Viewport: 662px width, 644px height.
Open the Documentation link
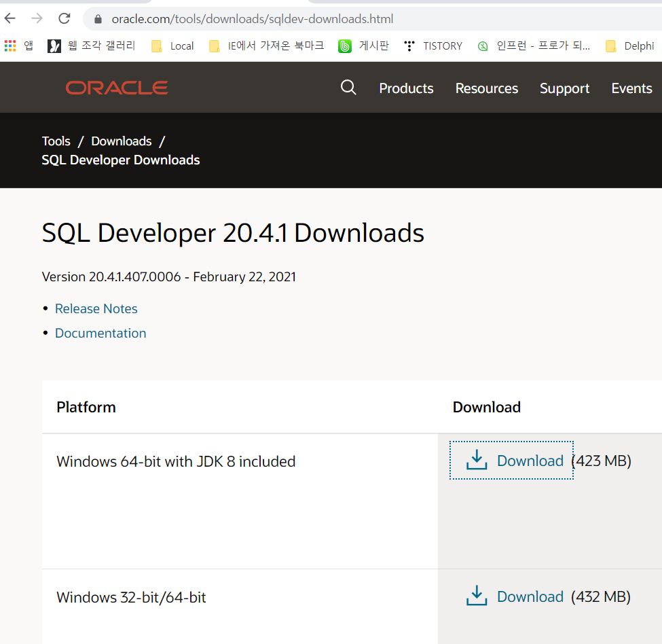(x=100, y=333)
